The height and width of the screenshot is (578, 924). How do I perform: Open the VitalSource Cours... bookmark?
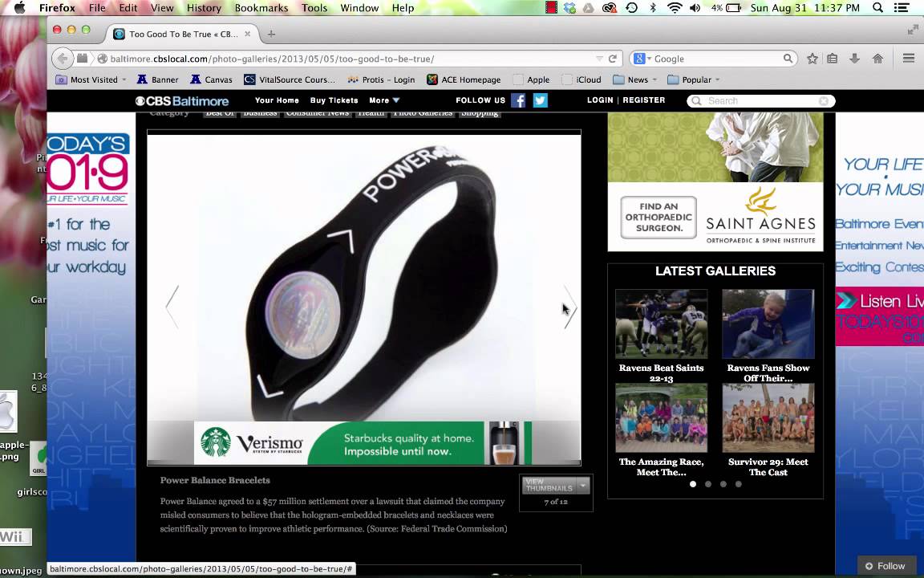point(290,79)
